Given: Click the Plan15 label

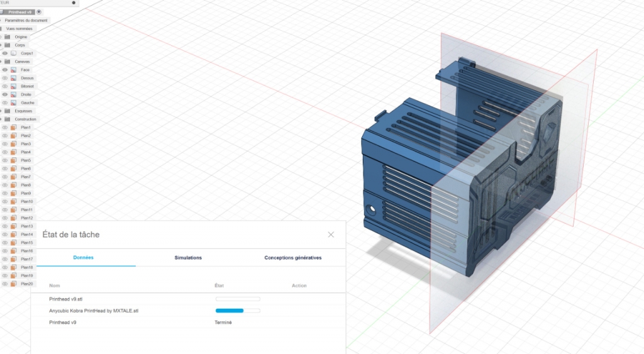Looking at the screenshot, I should pos(26,243).
